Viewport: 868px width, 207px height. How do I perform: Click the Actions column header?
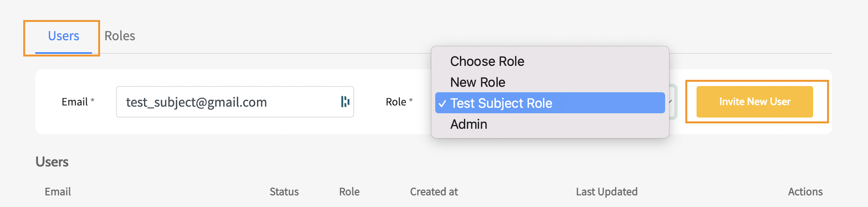(805, 192)
